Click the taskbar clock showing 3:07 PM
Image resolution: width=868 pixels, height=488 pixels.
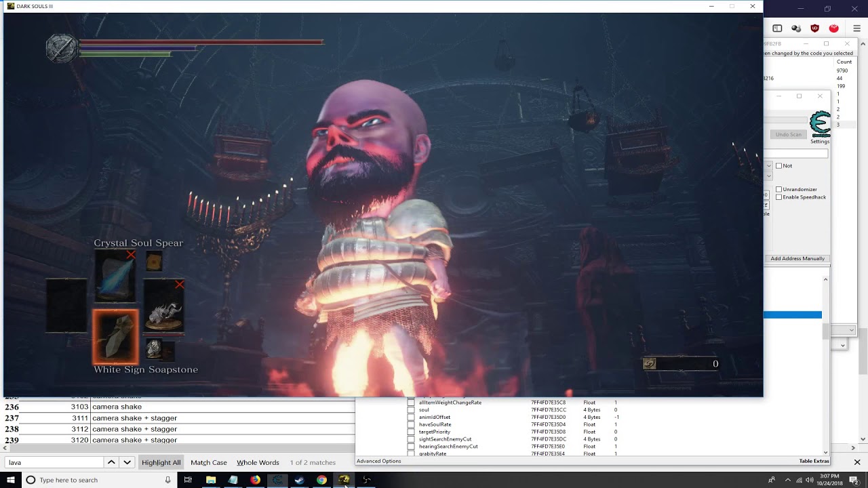tap(829, 480)
